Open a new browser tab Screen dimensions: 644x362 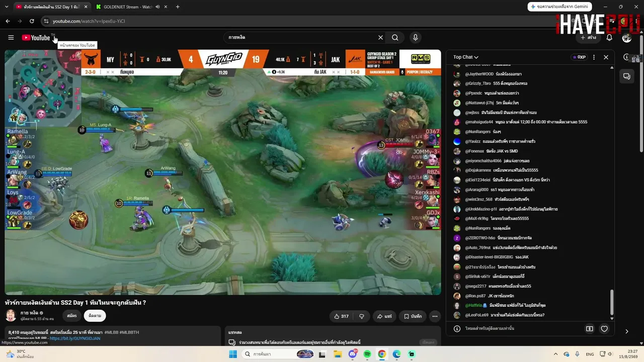pos(178,7)
